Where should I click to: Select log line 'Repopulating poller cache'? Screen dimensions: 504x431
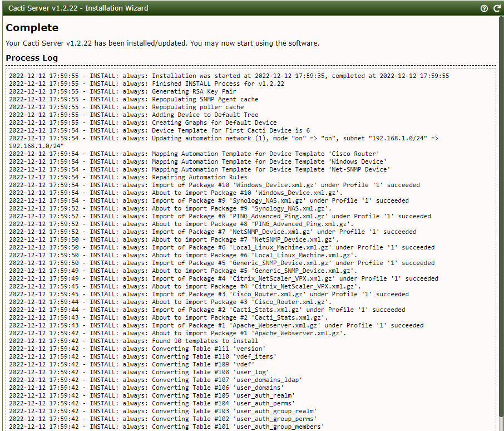[126, 107]
